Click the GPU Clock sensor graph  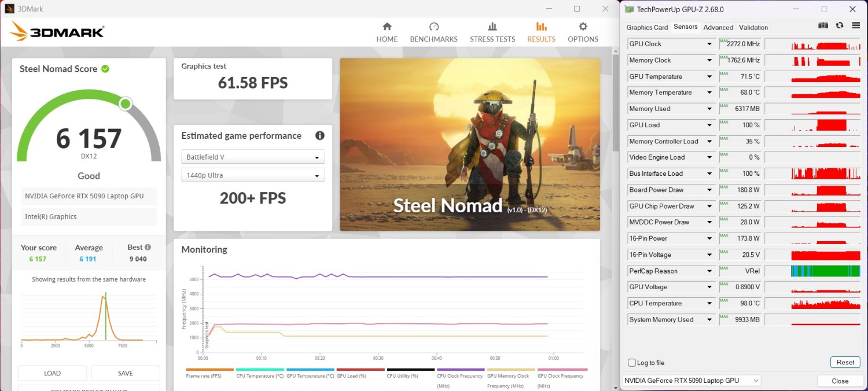pos(813,44)
